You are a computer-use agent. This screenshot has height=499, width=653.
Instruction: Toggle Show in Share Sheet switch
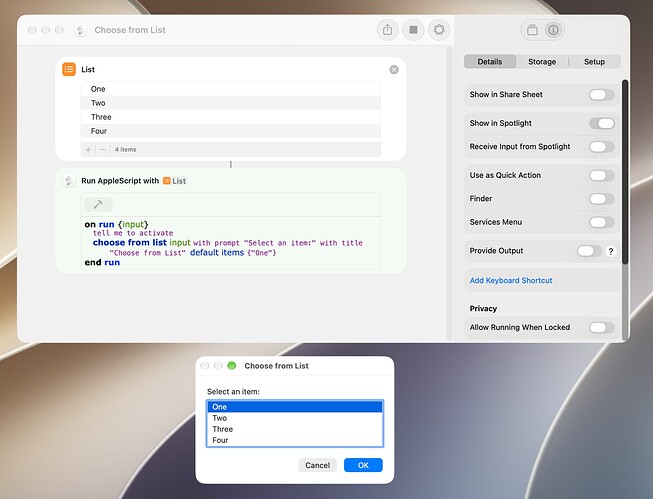pyautogui.click(x=601, y=95)
